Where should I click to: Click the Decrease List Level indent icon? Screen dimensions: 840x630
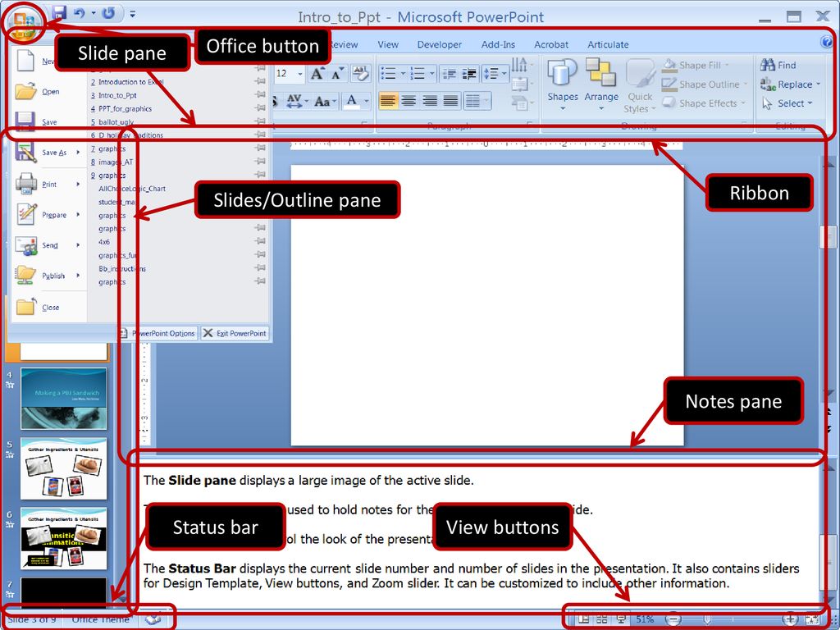point(449,73)
